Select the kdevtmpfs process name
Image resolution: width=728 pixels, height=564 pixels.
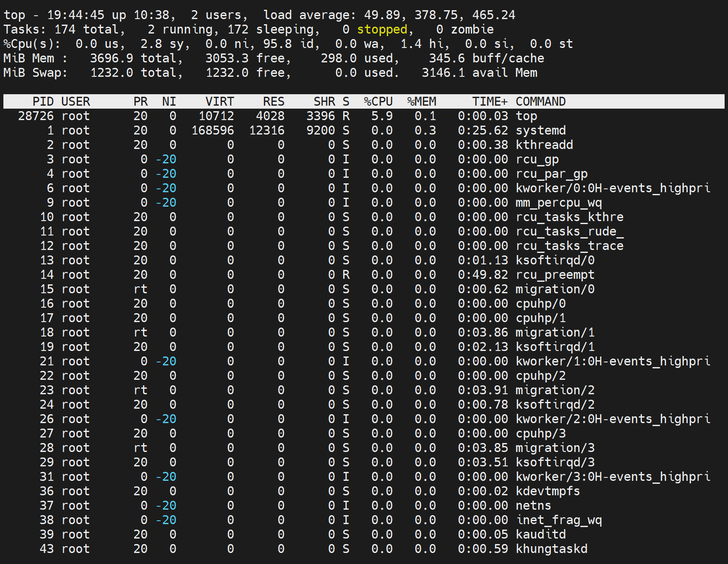[547, 491]
